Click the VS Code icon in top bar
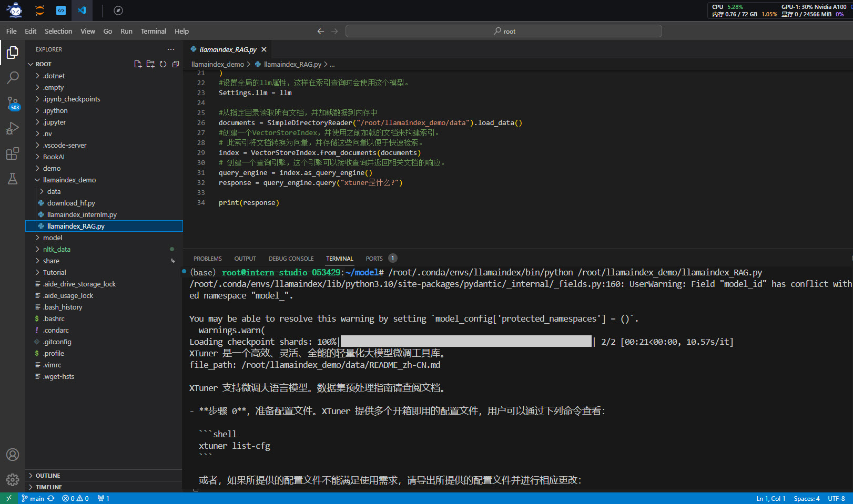853x504 pixels. click(x=82, y=11)
